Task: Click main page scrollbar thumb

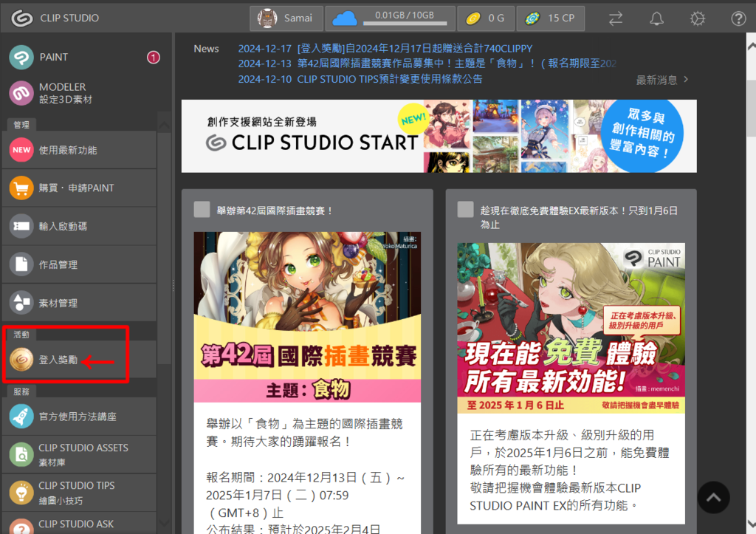Action: [751, 109]
